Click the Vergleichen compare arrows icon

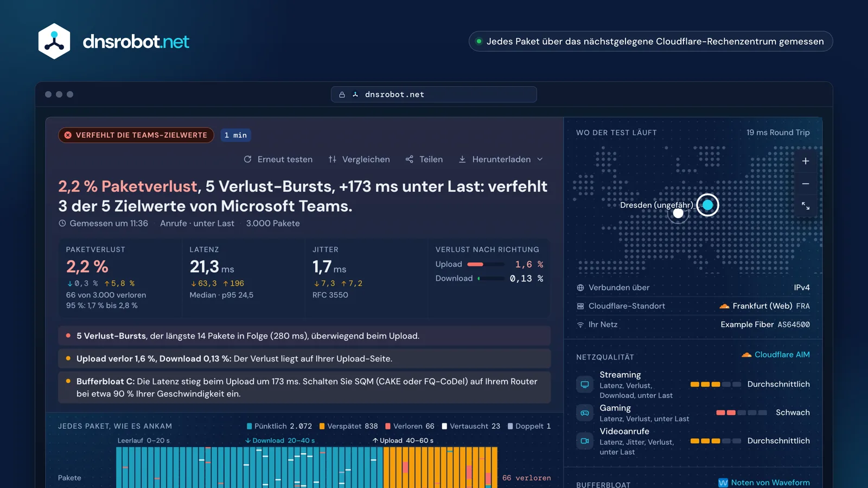click(333, 159)
